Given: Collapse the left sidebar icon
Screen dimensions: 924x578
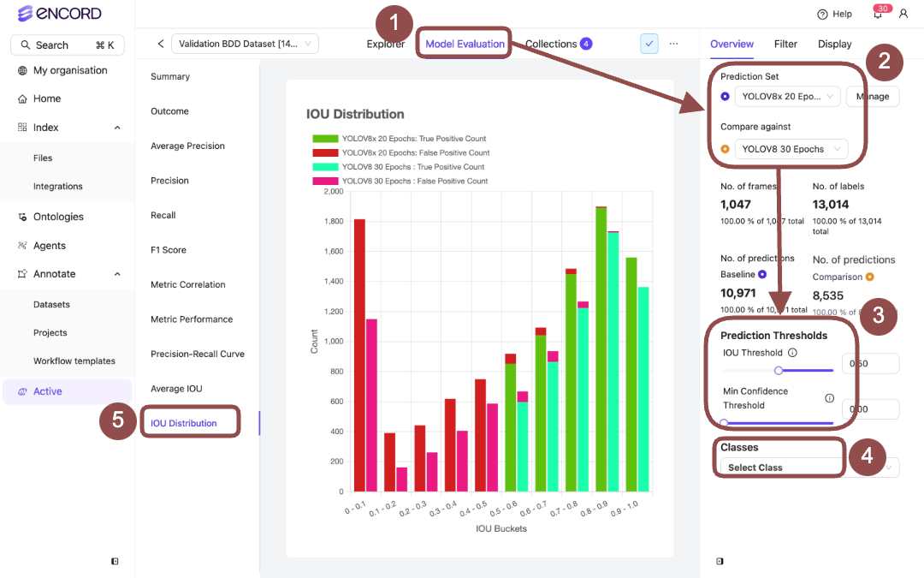Looking at the screenshot, I should pyautogui.click(x=115, y=562).
